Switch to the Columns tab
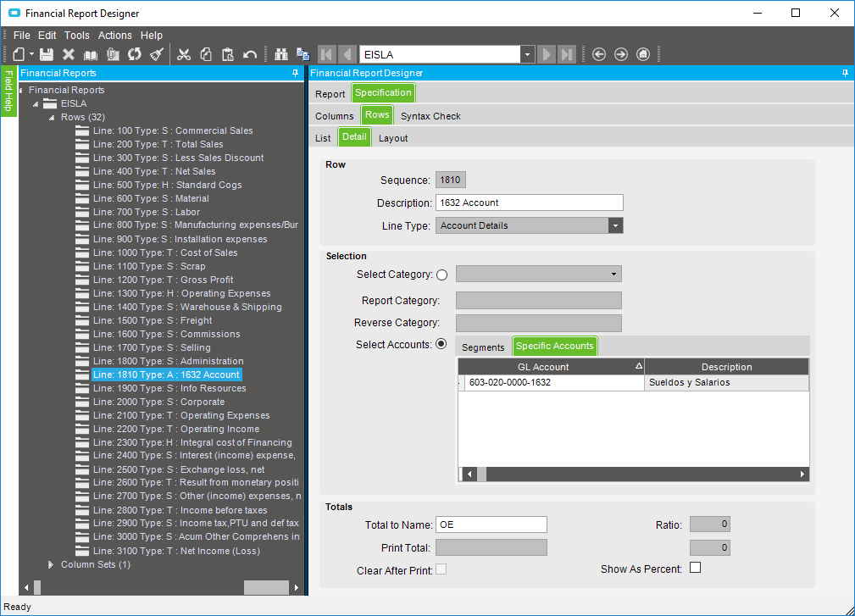 pyautogui.click(x=334, y=116)
